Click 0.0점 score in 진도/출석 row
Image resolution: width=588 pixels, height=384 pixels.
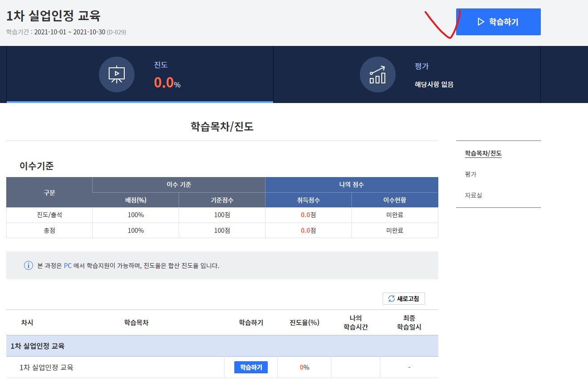tap(308, 215)
